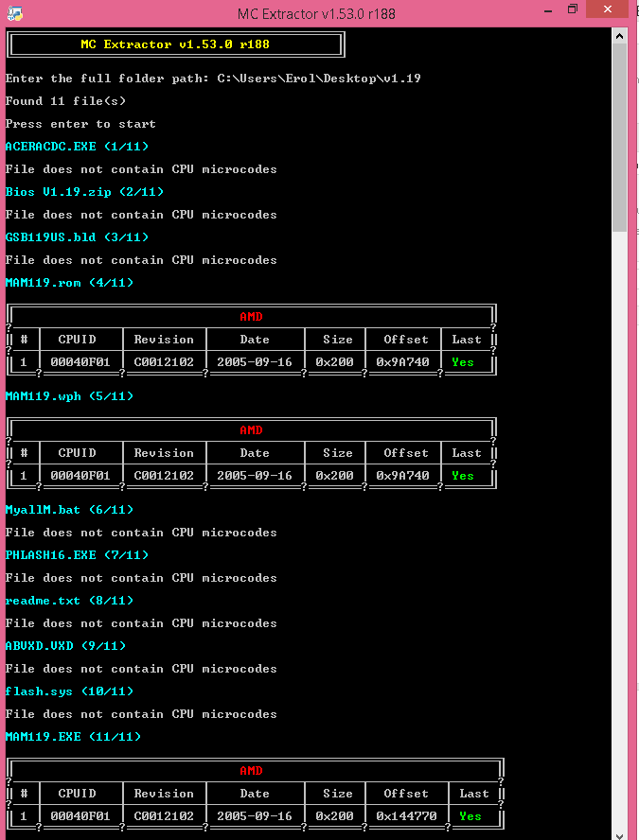The image size is (639, 840).
Task: Click the yellow MC Extractor v1.53.0 r188 header
Action: (175, 44)
